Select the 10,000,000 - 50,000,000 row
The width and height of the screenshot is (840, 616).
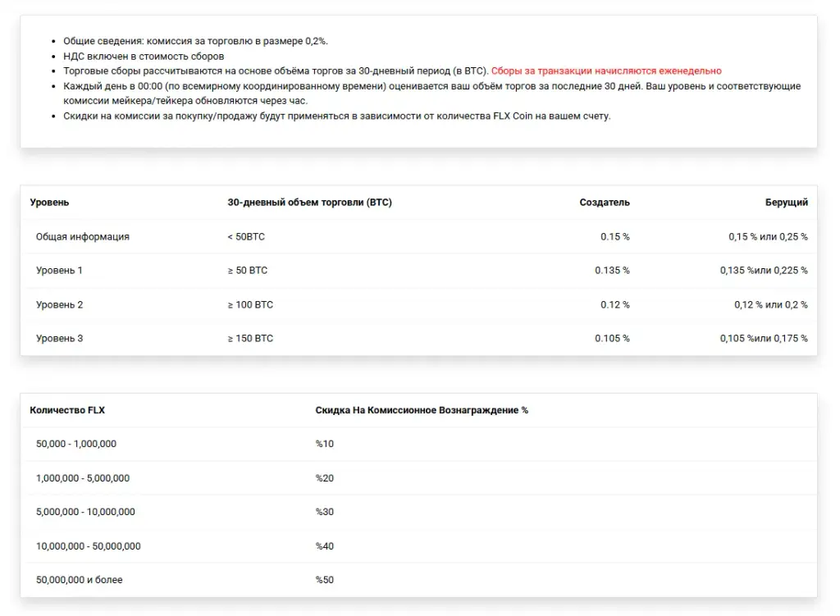(419, 545)
